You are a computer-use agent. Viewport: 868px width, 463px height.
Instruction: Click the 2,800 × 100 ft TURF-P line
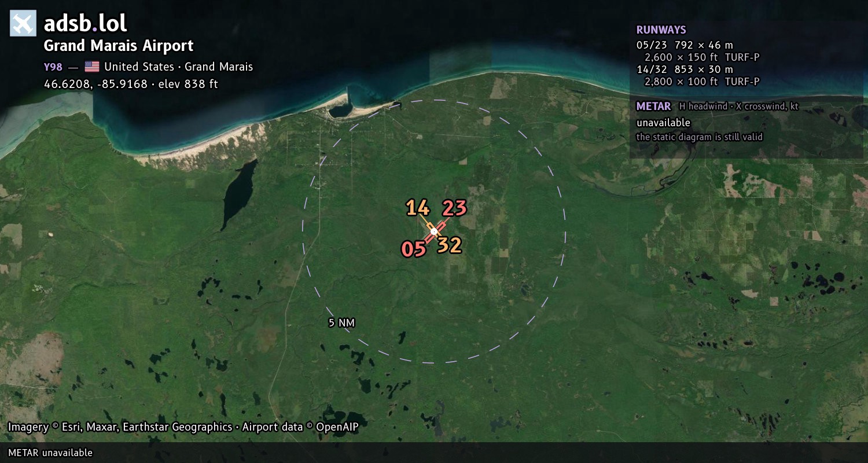702,82
